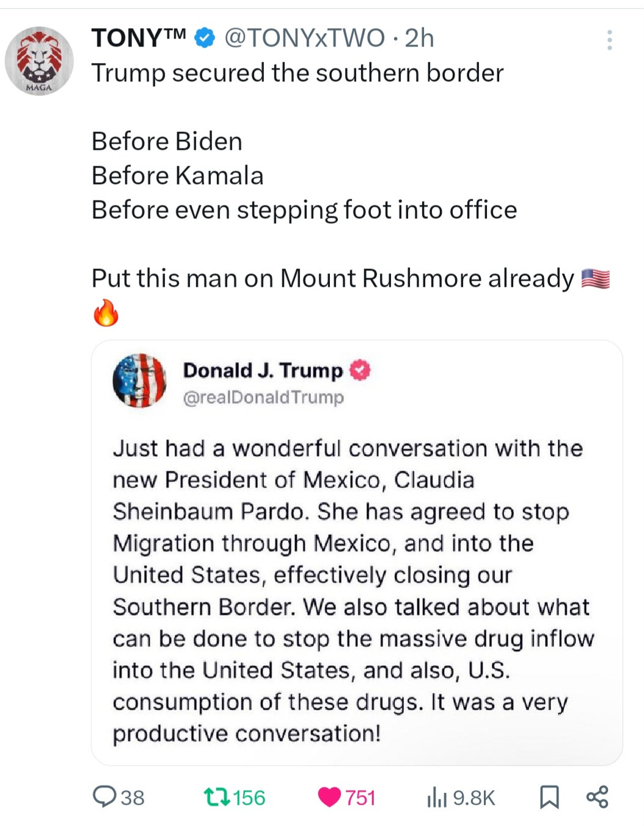Viewport: 644px width, 826px height.
Task: Click the blue verified badge beside TONY
Action: [204, 38]
